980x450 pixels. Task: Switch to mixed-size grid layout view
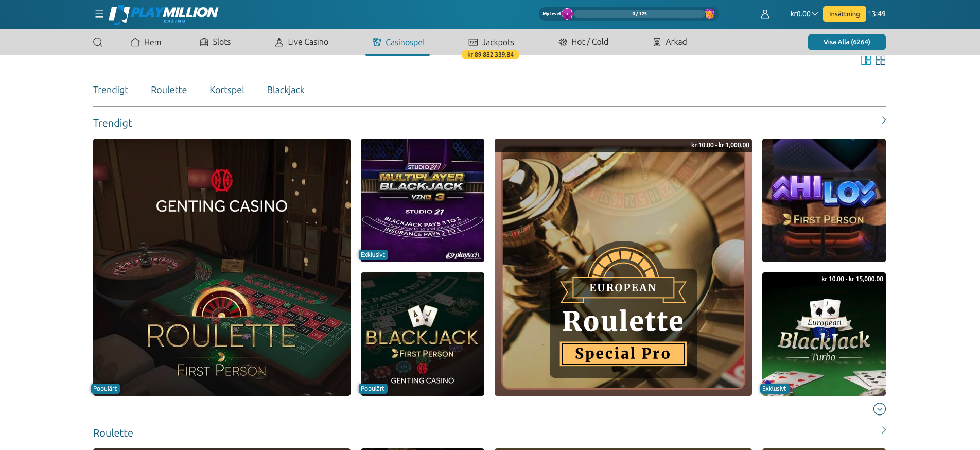pyautogui.click(x=866, y=60)
